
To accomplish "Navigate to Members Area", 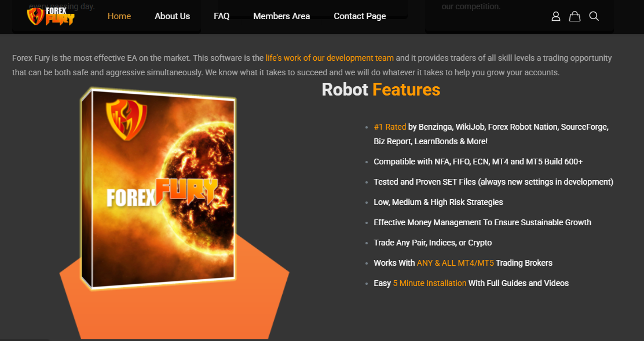I will pyautogui.click(x=281, y=16).
